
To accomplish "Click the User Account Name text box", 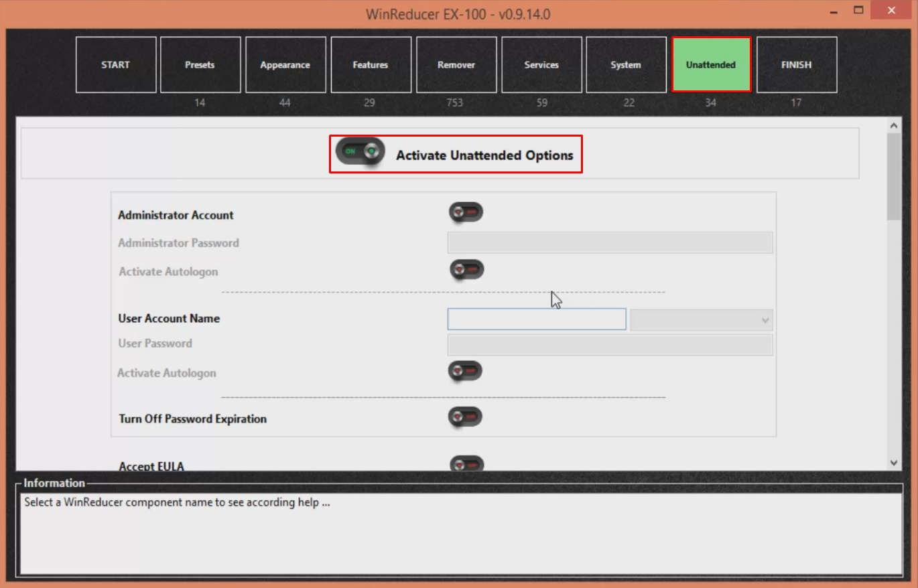I will (537, 319).
